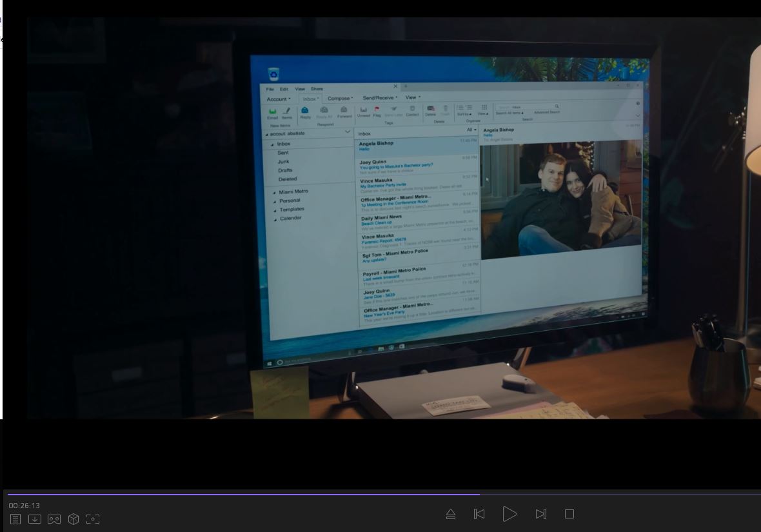761x532 pixels.
Task: Open the playlist panel icon
Action: tap(15, 519)
